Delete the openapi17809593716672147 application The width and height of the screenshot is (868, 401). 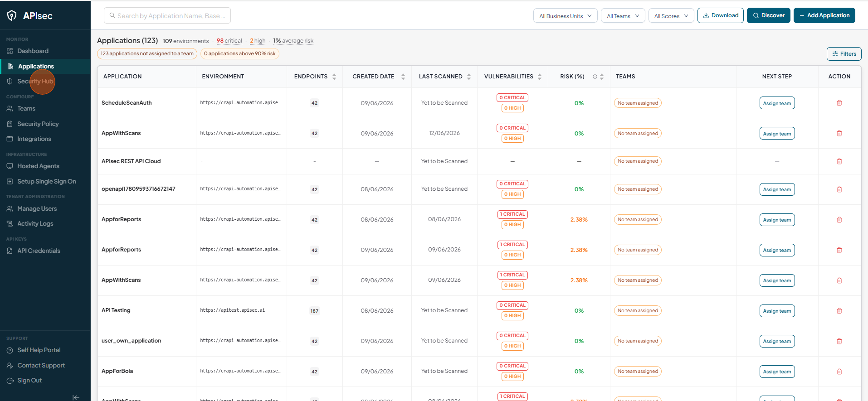tap(839, 189)
